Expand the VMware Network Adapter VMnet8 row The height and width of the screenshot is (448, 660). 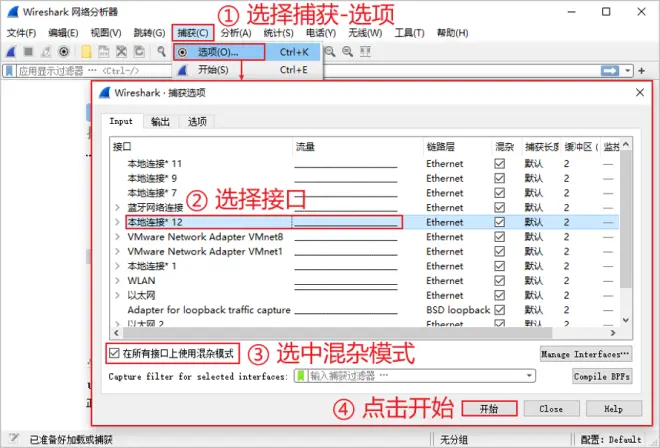point(117,237)
